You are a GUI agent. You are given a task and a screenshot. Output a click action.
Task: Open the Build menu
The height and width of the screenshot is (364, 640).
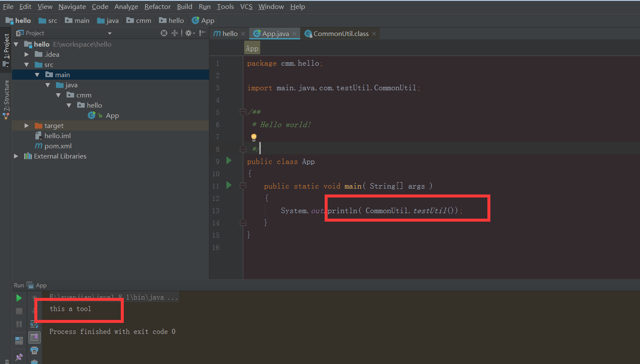pos(185,6)
